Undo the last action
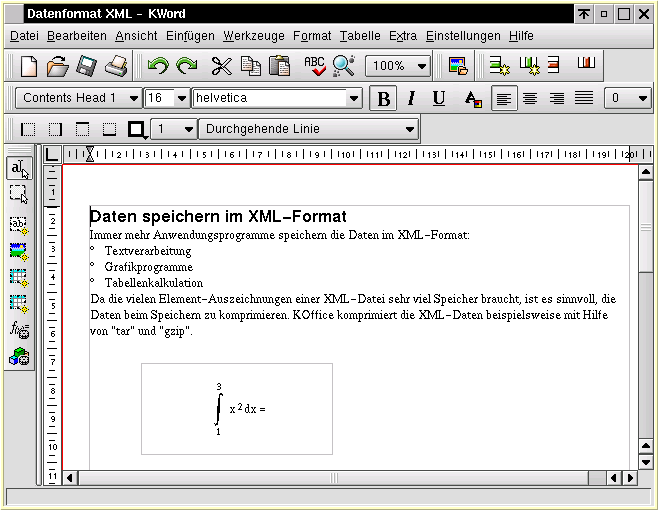This screenshot has width=658, height=510. 158,67
